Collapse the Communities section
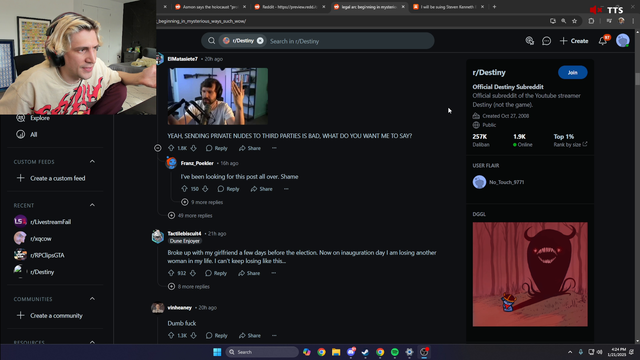 (x=92, y=299)
